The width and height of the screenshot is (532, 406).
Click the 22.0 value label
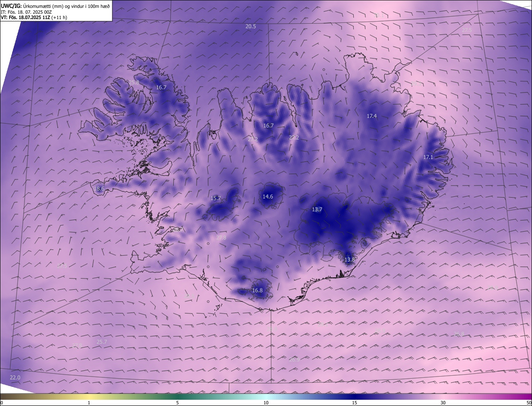tap(15, 377)
